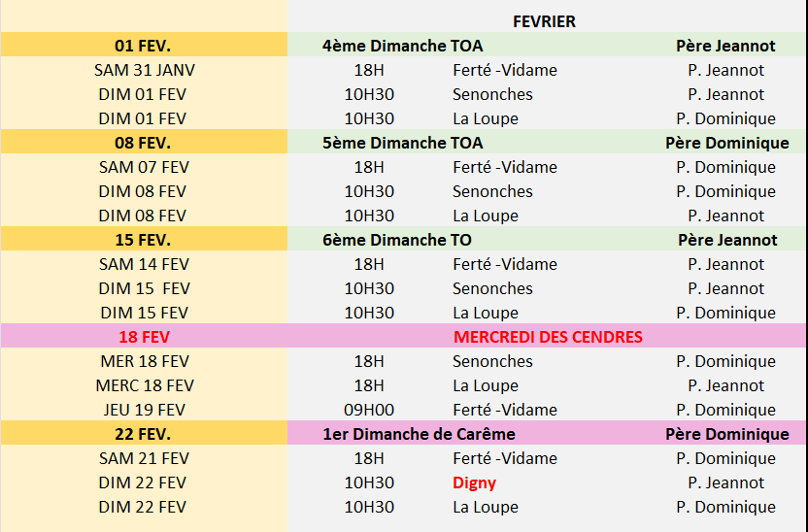The image size is (808, 532).
Task: Select the 6ème Dimanche TO heading
Action: [397, 240]
